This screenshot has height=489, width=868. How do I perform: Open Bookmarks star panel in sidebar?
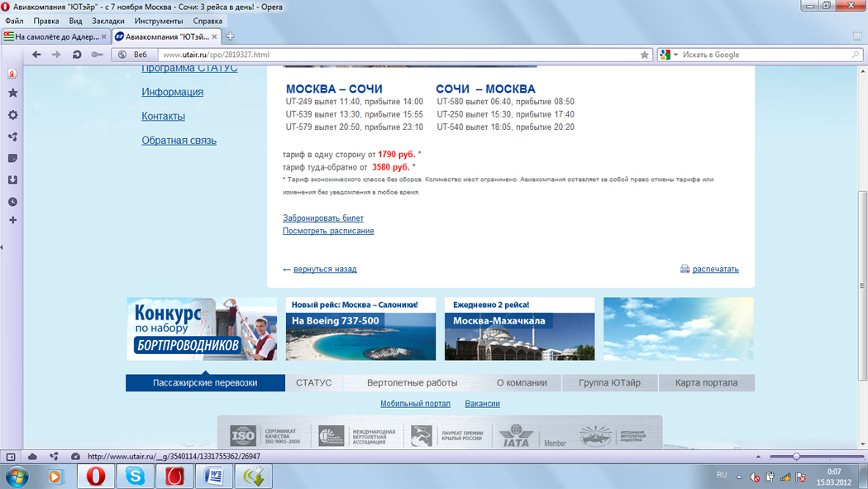[12, 93]
